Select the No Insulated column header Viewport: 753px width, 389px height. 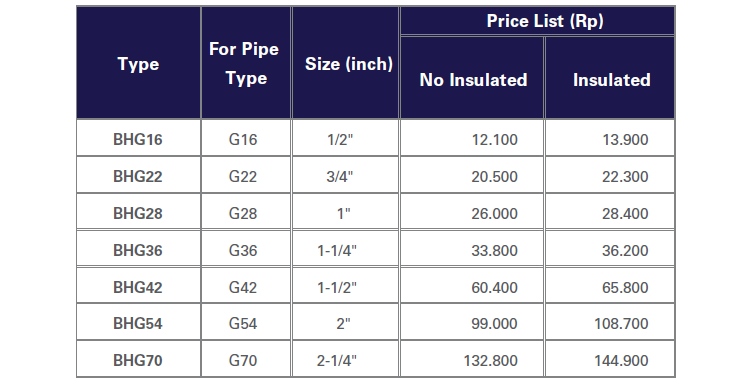pos(472,78)
